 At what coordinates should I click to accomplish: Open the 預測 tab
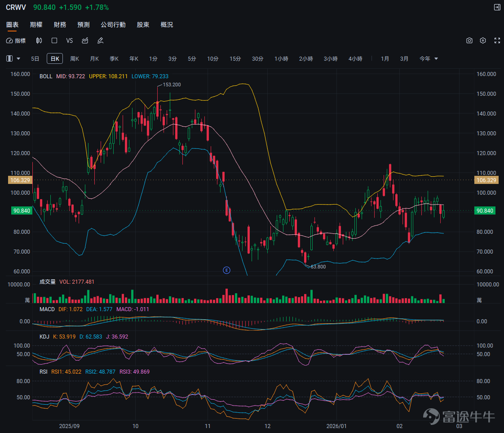coord(83,25)
